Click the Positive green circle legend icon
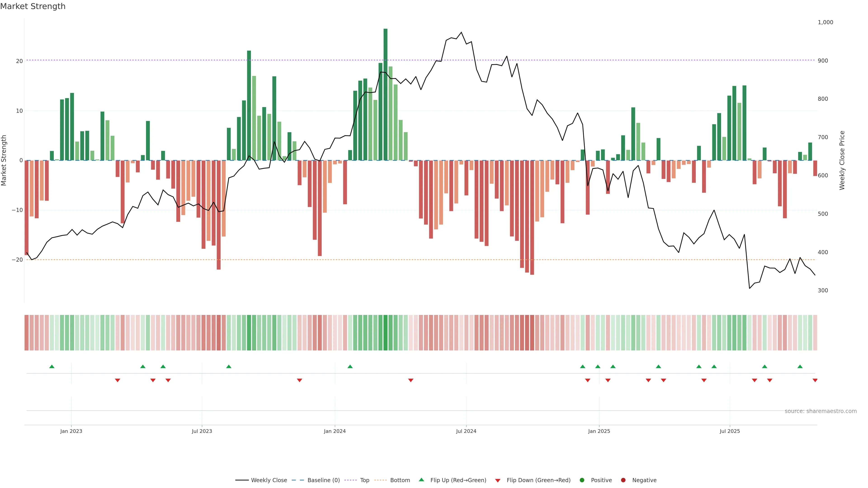 pos(582,480)
